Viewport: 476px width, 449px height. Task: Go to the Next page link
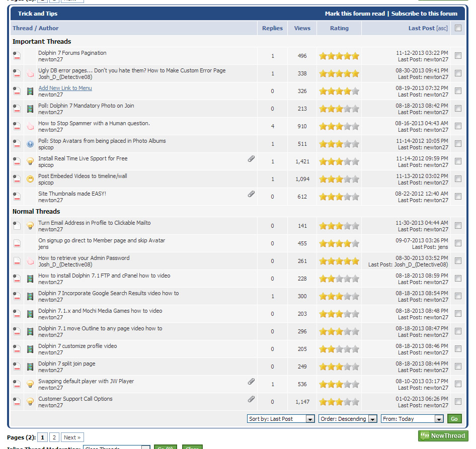pyautogui.click(x=72, y=437)
